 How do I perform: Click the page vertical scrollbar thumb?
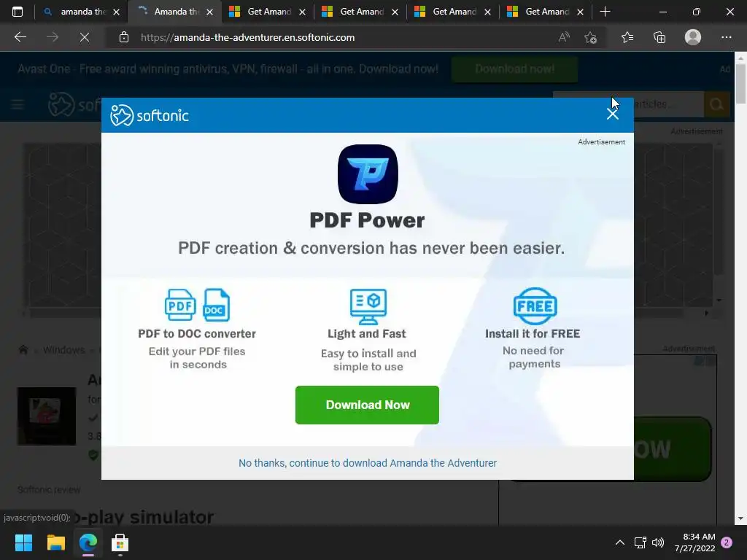pos(740,83)
